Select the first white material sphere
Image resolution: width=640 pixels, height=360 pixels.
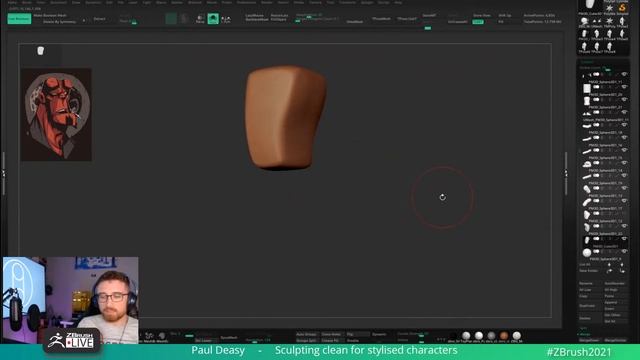(466, 336)
